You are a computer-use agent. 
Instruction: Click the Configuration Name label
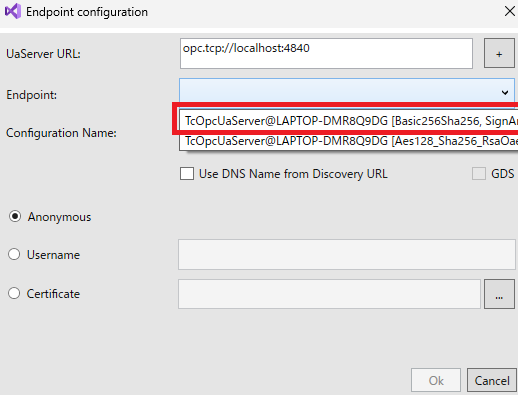61,133
